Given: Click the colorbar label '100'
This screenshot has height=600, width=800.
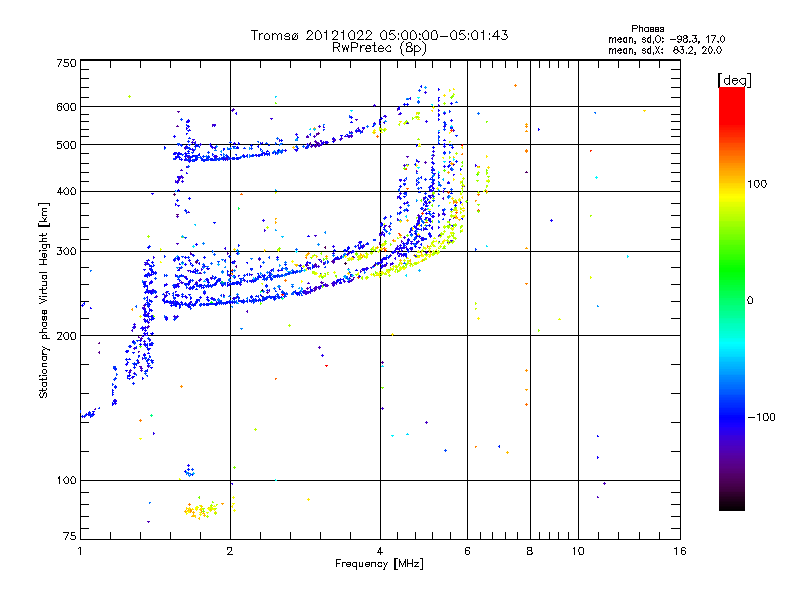Looking at the screenshot, I should pos(757,184).
